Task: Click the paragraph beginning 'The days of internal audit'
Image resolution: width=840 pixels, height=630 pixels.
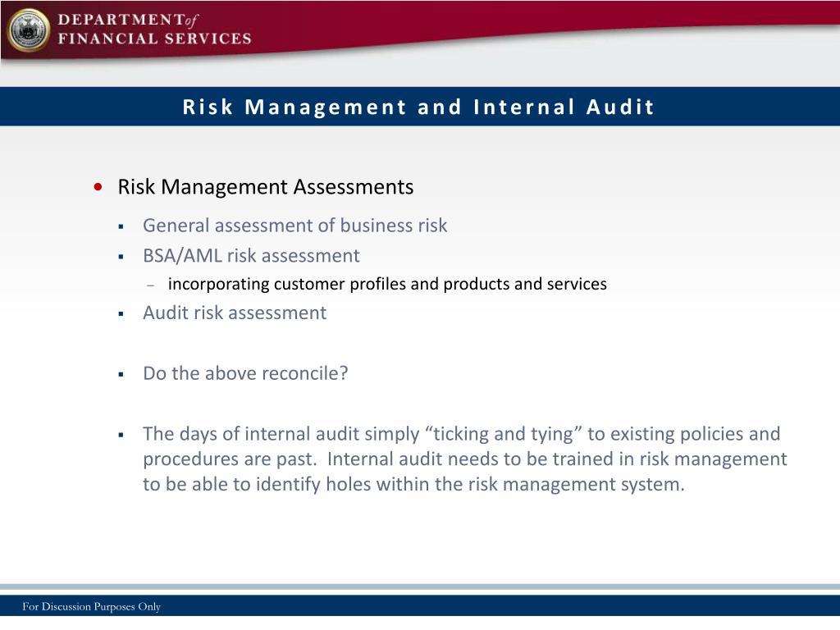Action: 464,459
